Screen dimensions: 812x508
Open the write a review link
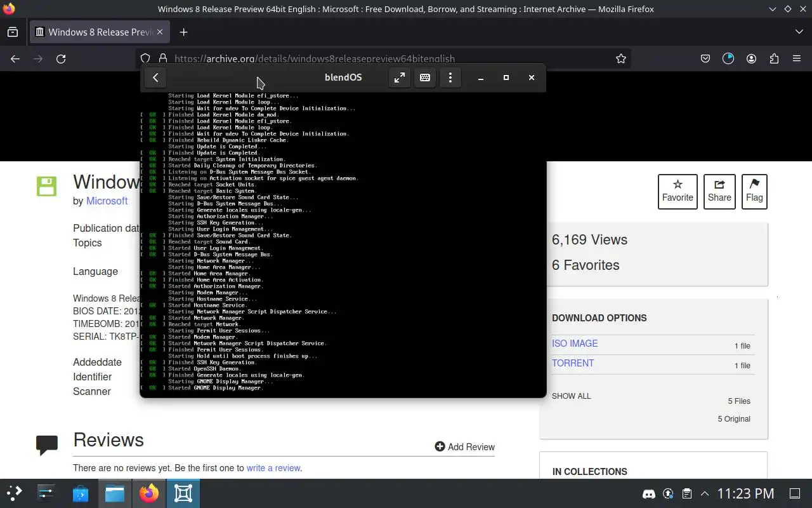pos(273,468)
